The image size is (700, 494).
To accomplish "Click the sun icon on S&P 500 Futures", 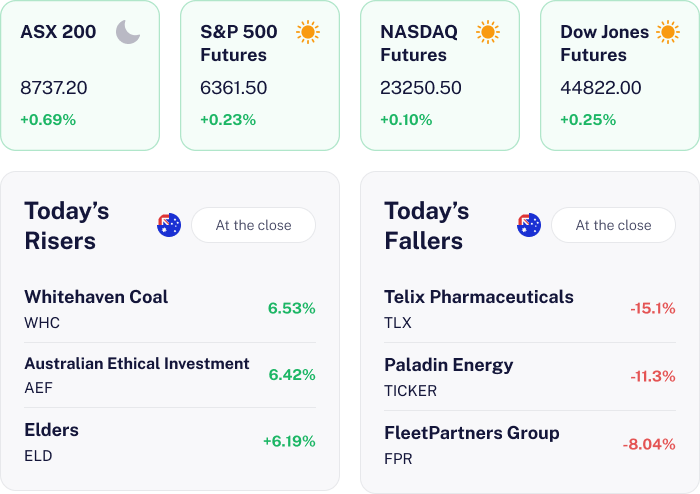I will point(308,32).
